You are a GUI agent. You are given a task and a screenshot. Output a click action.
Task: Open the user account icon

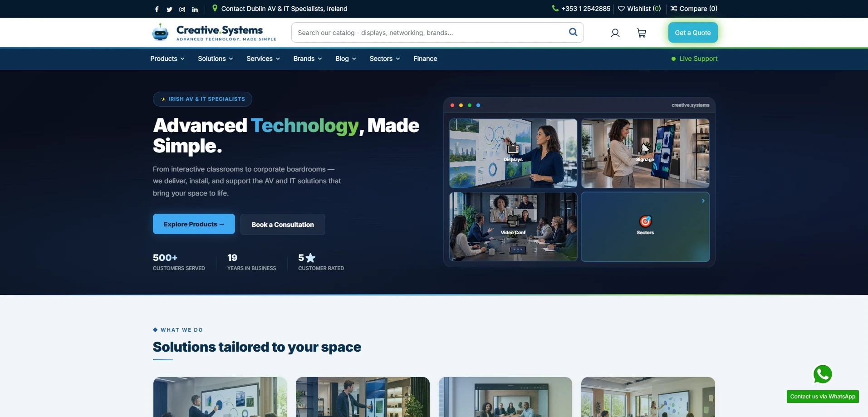tap(615, 33)
